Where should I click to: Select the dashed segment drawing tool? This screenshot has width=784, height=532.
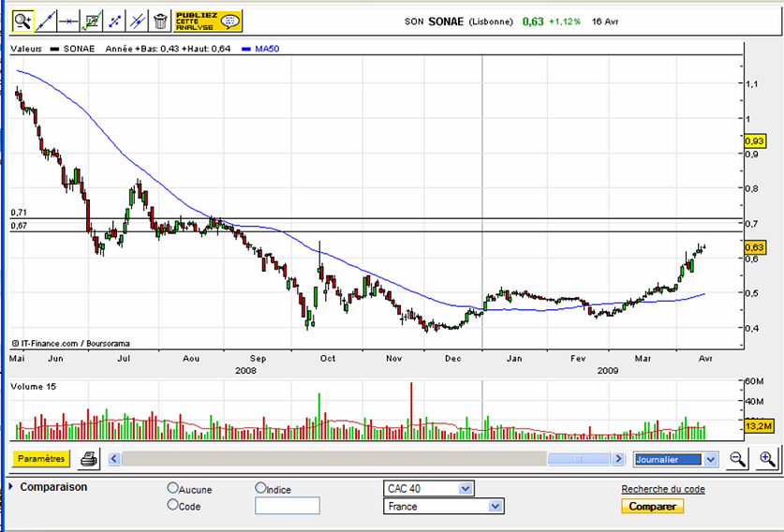click(114, 22)
